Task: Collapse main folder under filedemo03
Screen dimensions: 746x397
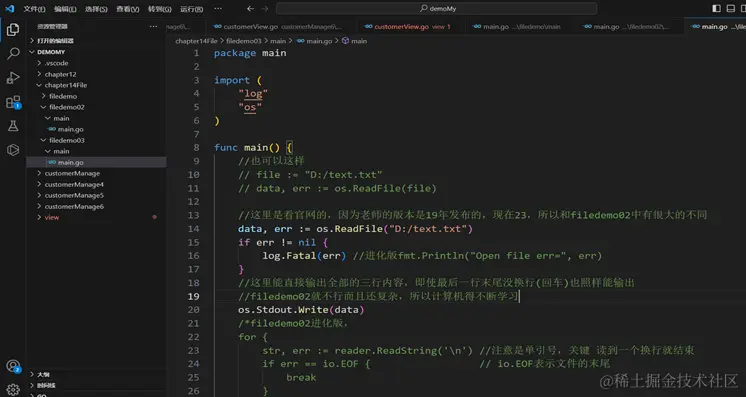Action: pos(96,151)
